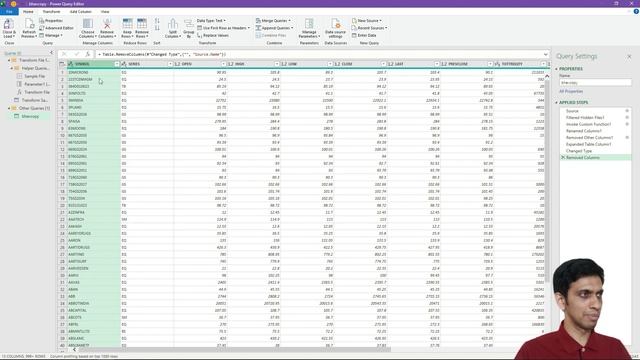Click the Split Column icon
Image resolution: width=640 pixels, height=360 pixels.
[173, 24]
